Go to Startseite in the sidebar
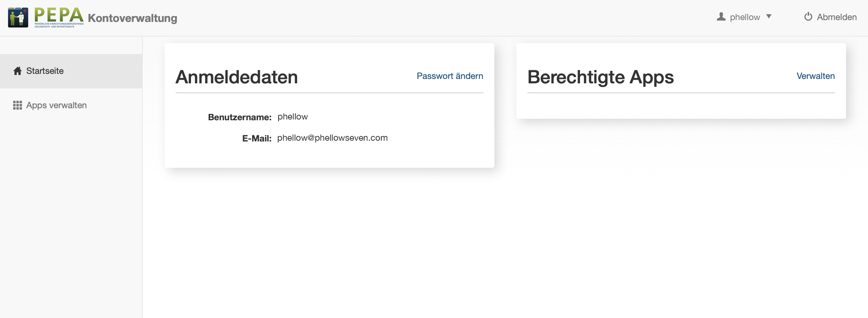868x318 pixels. point(45,71)
